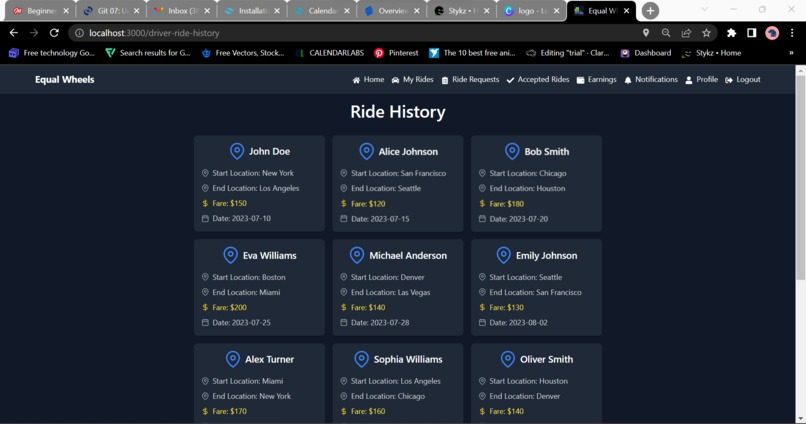Click the map pin icon on Sophia Williams card
The height and width of the screenshot is (424, 806).
tap(361, 359)
